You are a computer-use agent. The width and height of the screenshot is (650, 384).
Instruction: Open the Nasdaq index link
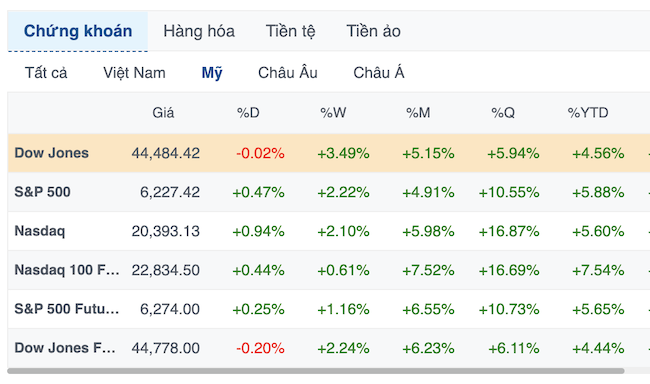[x=40, y=231]
